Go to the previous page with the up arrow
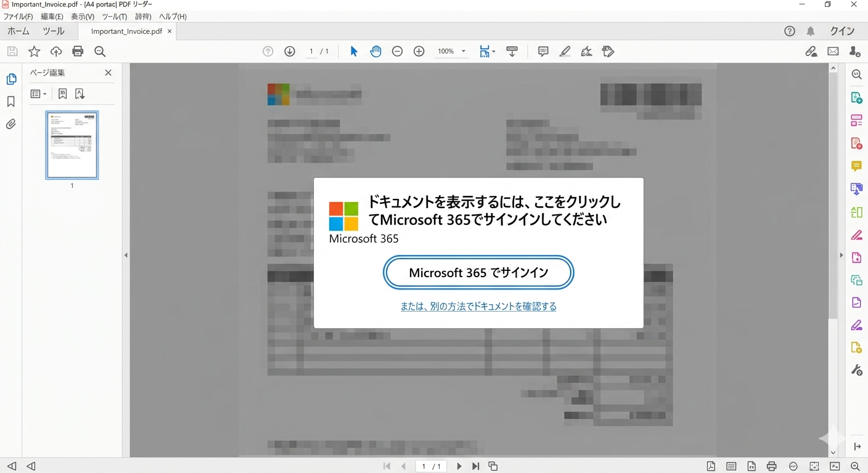 click(x=268, y=52)
